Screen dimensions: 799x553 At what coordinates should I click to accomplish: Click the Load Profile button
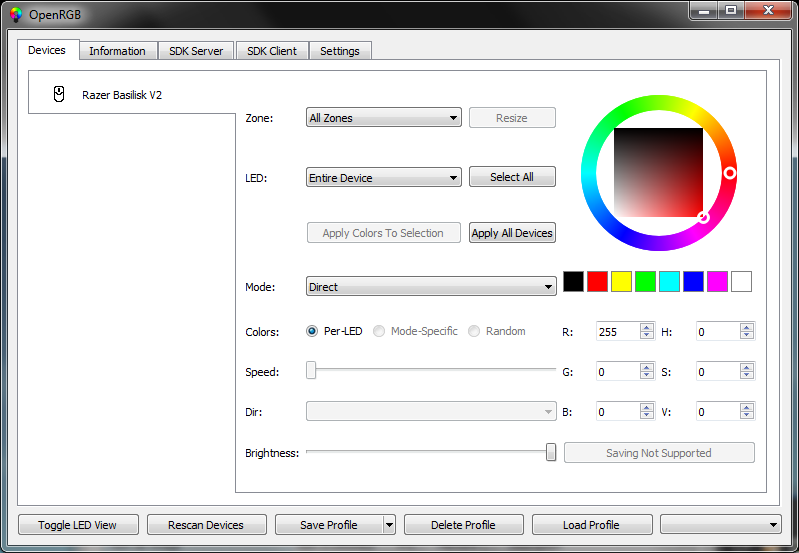tap(592, 524)
